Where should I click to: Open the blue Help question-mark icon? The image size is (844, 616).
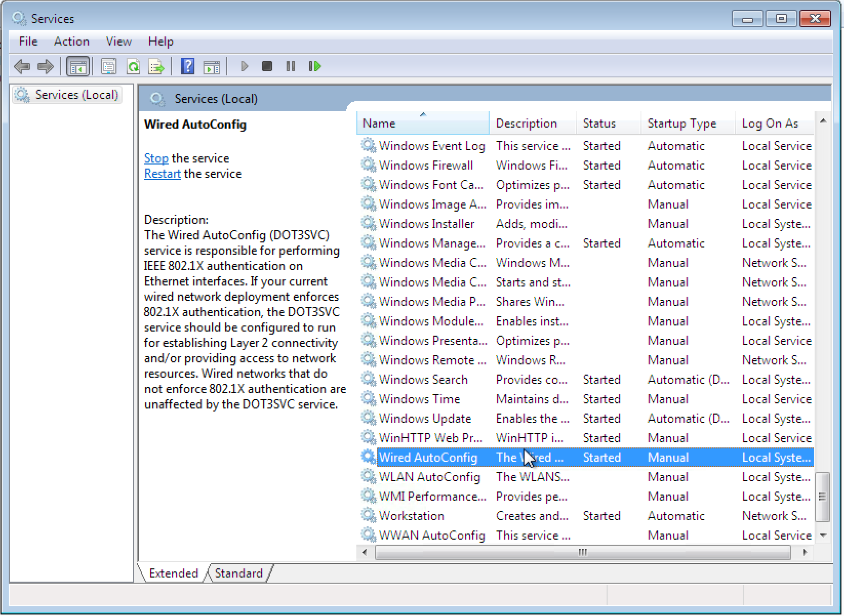pos(188,67)
